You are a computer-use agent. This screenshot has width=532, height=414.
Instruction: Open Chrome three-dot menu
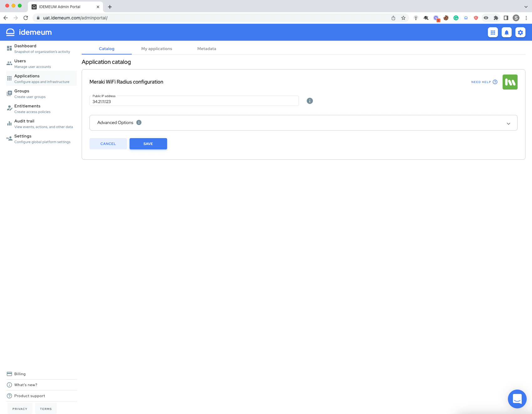pos(526,18)
